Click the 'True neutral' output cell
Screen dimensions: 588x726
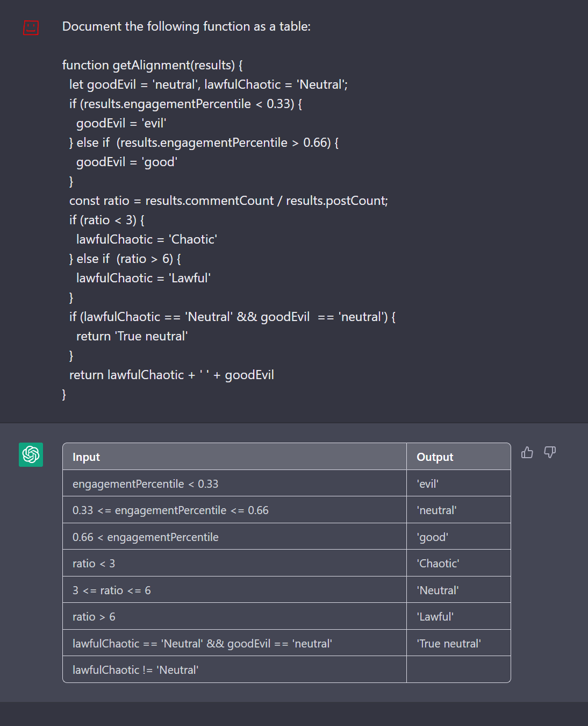tap(449, 644)
